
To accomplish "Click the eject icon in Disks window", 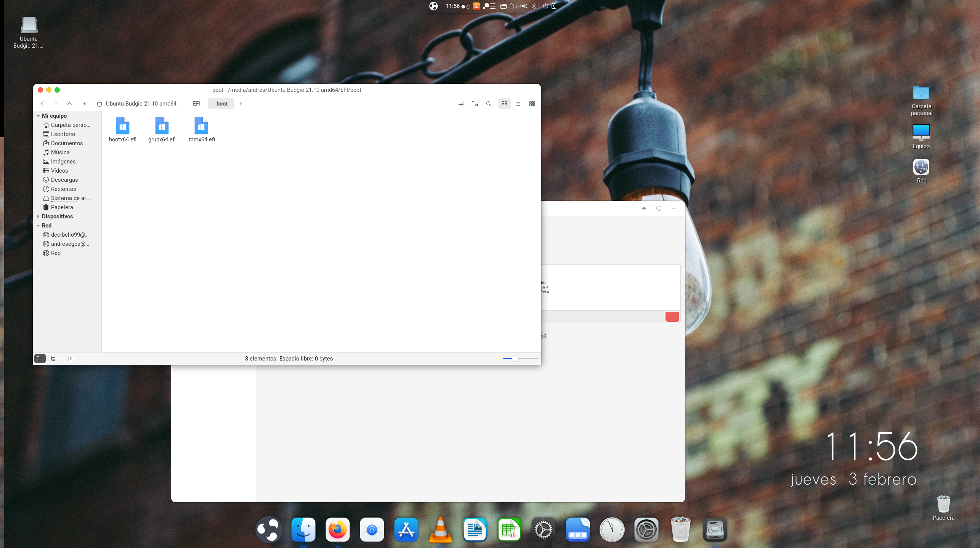I will 644,208.
